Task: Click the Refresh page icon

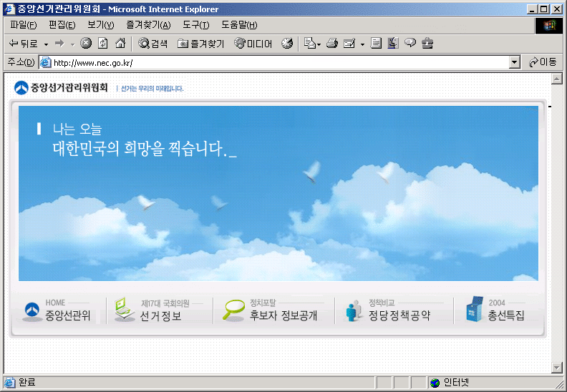Action: coord(103,44)
